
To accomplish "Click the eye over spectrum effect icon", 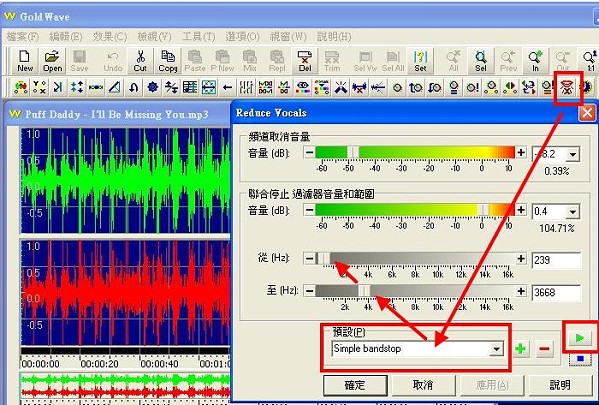I will pyautogui.click(x=303, y=88).
